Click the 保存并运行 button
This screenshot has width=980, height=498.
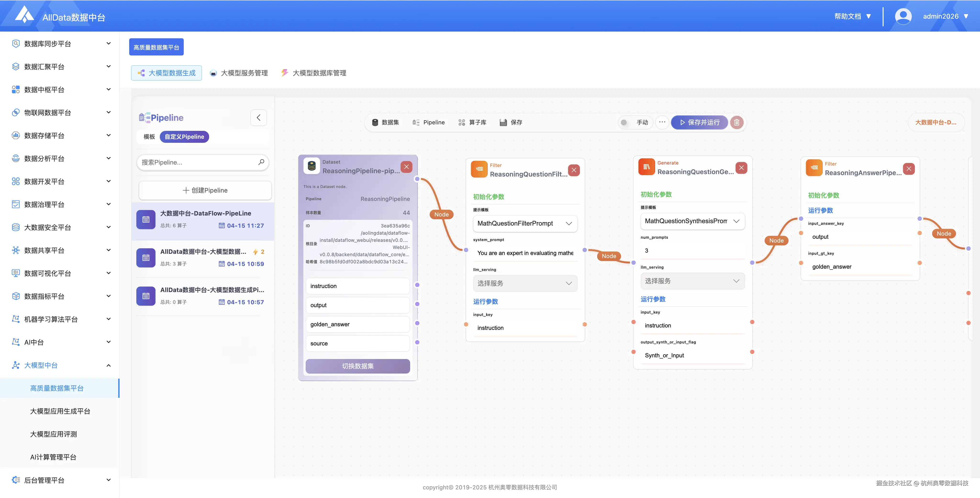click(x=699, y=122)
